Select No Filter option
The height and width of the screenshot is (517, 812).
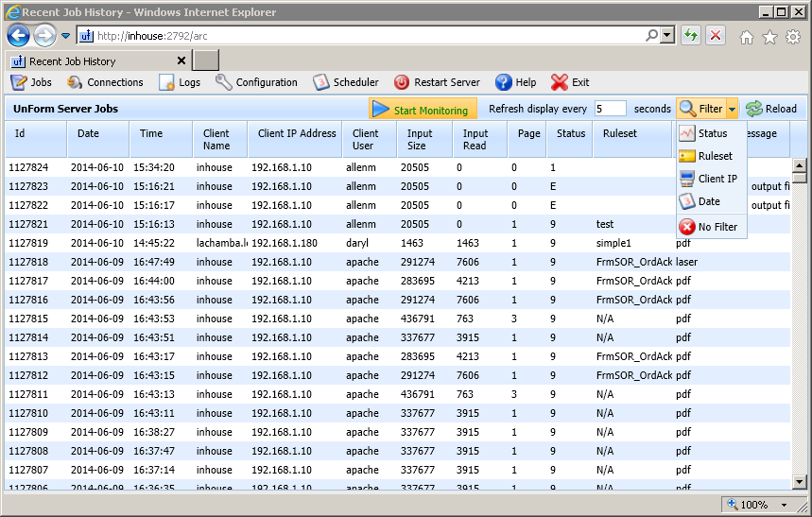[x=717, y=227]
